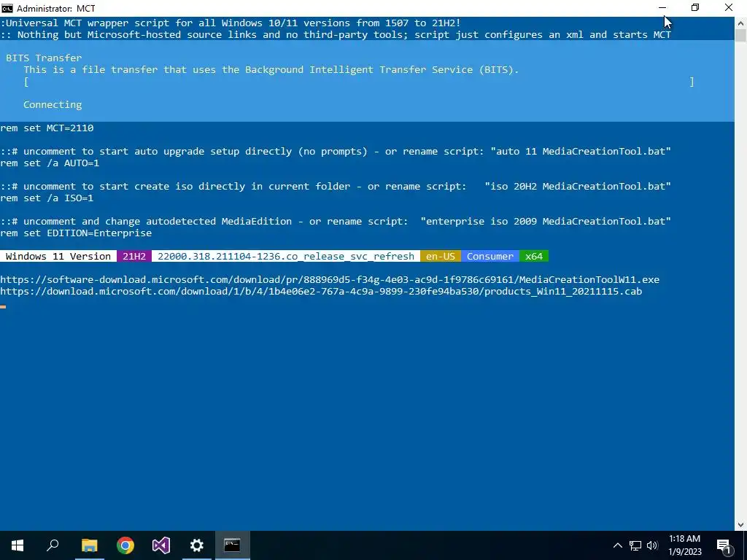Click 'rem set /a ISO=1' line
The image size is (747, 560).
point(47,198)
